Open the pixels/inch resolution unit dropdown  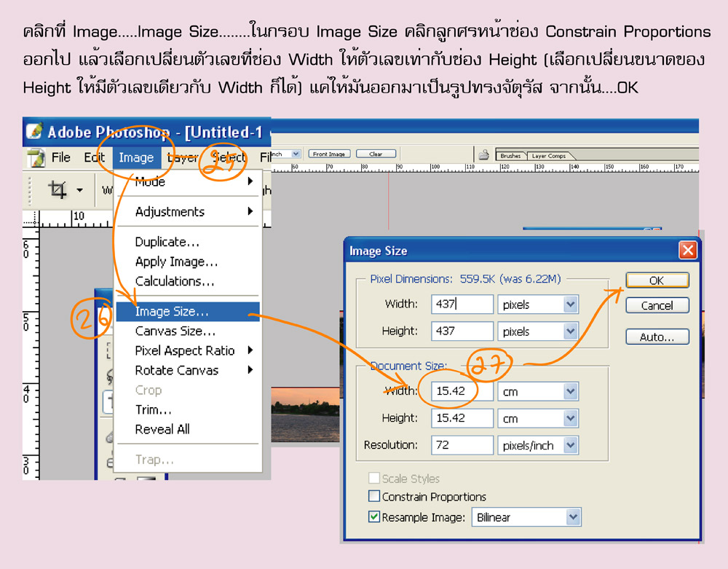pyautogui.click(x=570, y=445)
